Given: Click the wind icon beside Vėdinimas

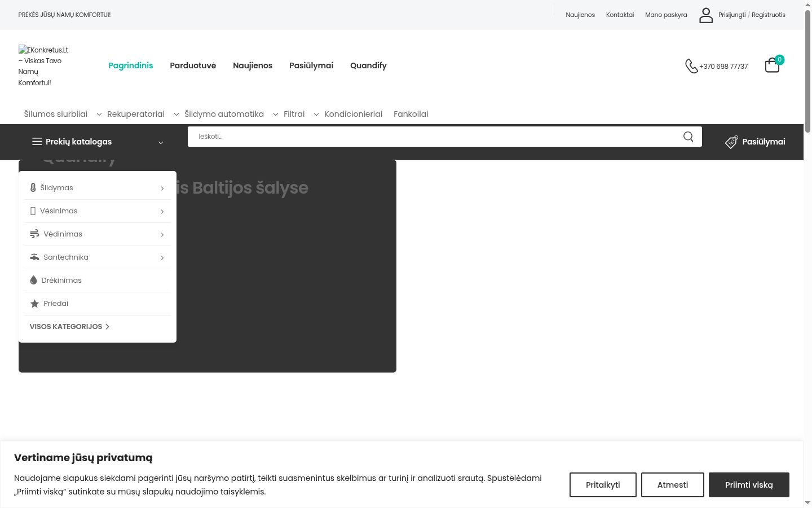Looking at the screenshot, I should tap(34, 234).
